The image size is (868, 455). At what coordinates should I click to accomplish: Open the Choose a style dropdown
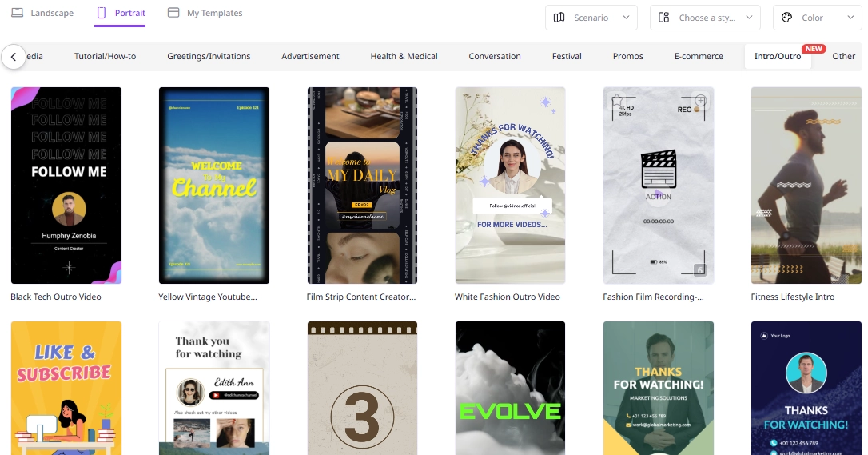pyautogui.click(x=749, y=18)
